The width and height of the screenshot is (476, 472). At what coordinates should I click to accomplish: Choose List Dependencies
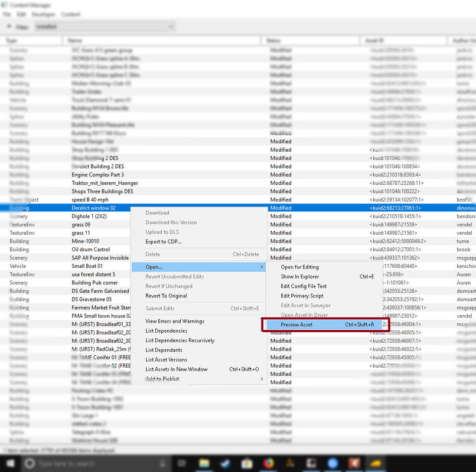click(x=198, y=330)
